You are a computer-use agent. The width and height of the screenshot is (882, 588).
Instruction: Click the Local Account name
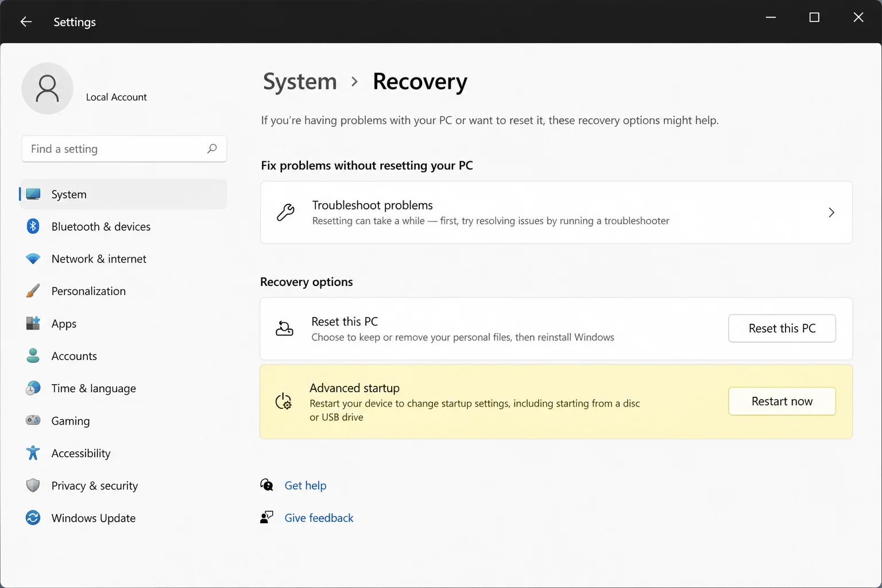[117, 97]
